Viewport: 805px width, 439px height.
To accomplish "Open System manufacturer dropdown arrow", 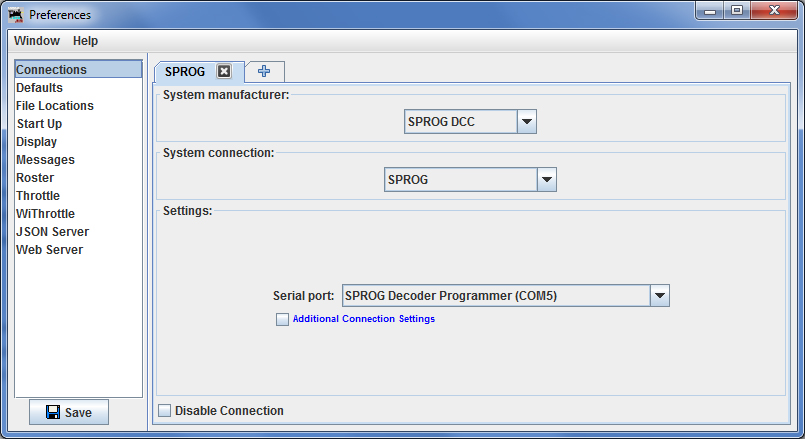I will (x=527, y=122).
